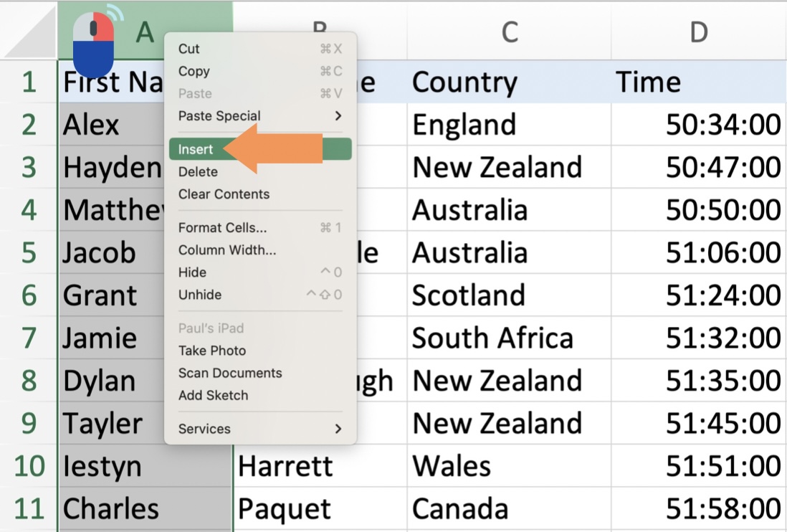Select row 10 header
The width and height of the screenshot is (787, 532).
[29, 466]
